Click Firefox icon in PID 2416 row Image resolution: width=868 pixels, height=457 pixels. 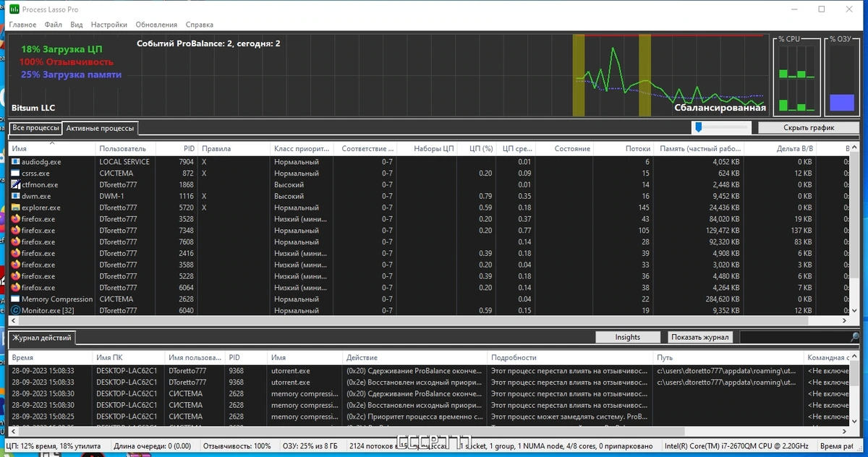(15, 254)
